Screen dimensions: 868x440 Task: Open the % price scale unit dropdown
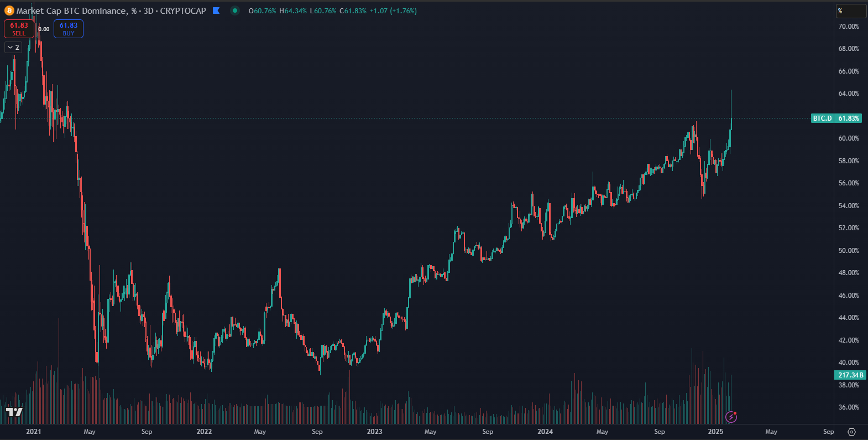(850, 11)
